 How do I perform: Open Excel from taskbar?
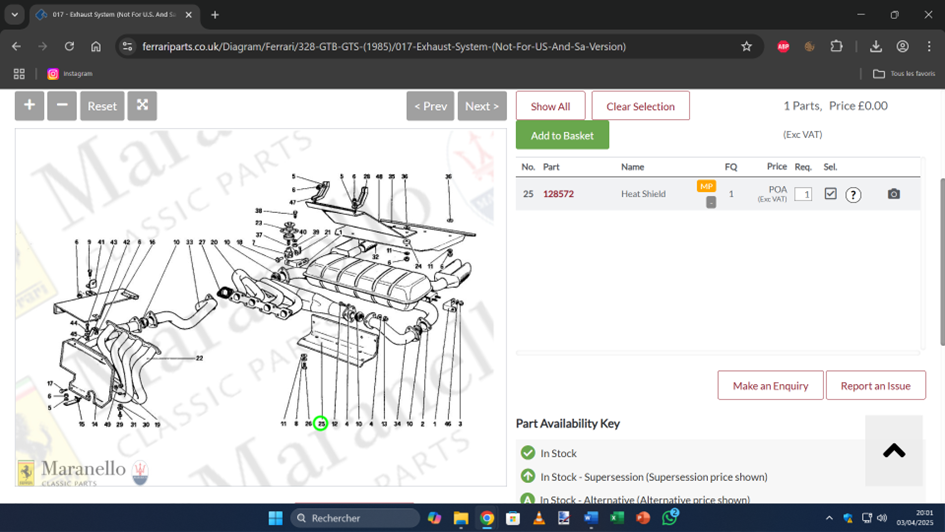(x=617, y=518)
